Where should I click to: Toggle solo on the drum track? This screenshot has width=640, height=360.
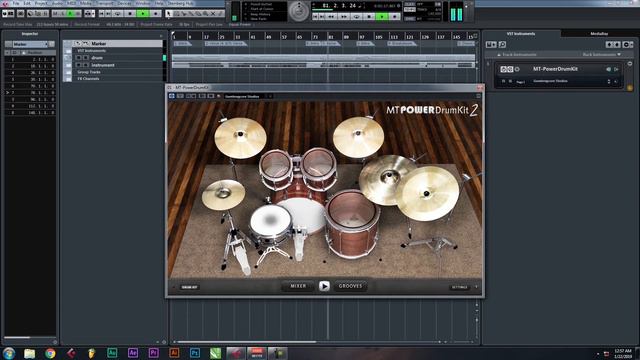86,58
